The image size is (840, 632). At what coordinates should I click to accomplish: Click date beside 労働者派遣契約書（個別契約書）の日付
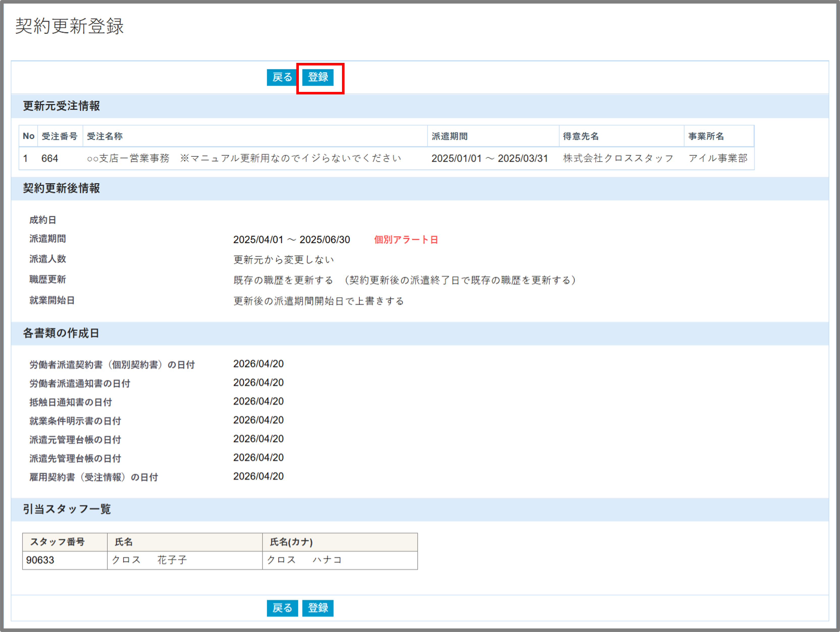tap(258, 364)
